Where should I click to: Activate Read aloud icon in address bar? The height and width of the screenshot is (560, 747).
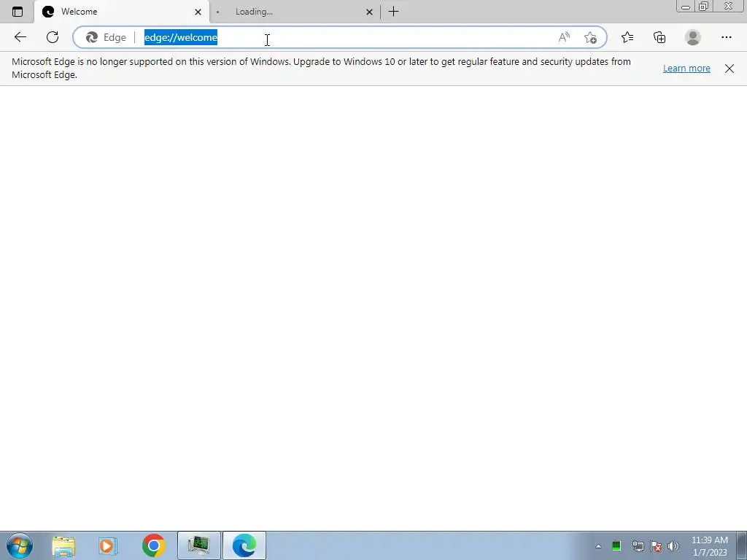(564, 37)
